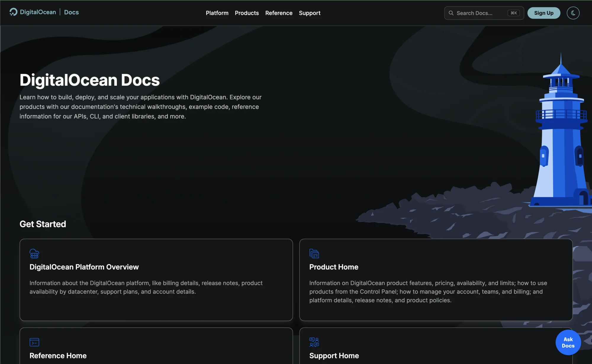Screen dimensions: 592x364
Task: Click the Reference Home terminal icon
Action: [34, 342]
